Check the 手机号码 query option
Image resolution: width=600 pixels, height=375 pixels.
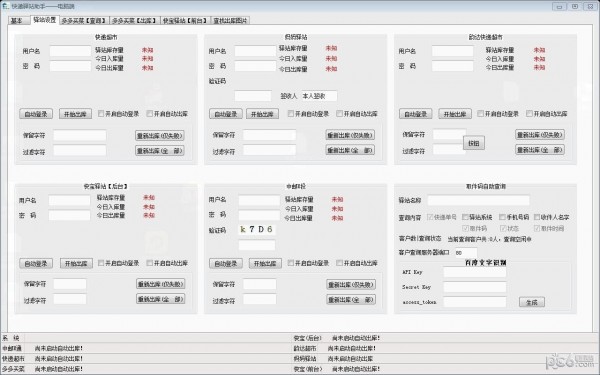click(514, 217)
